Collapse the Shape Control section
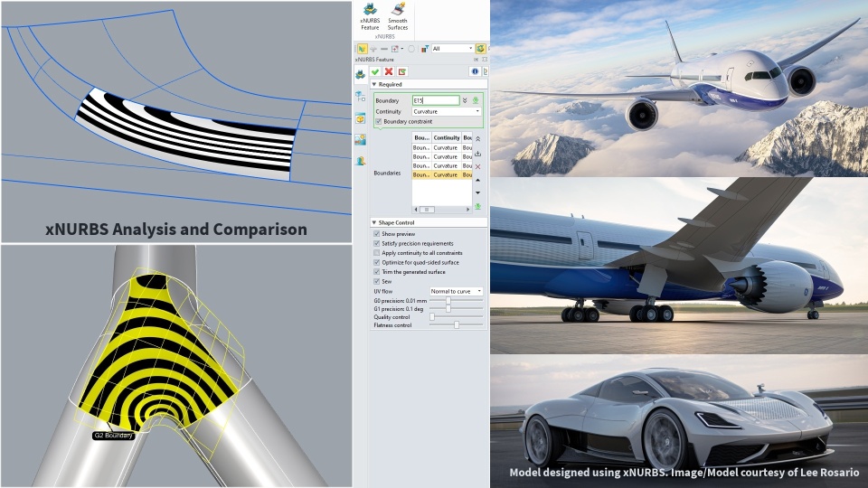The width and height of the screenshot is (868, 488). [374, 222]
